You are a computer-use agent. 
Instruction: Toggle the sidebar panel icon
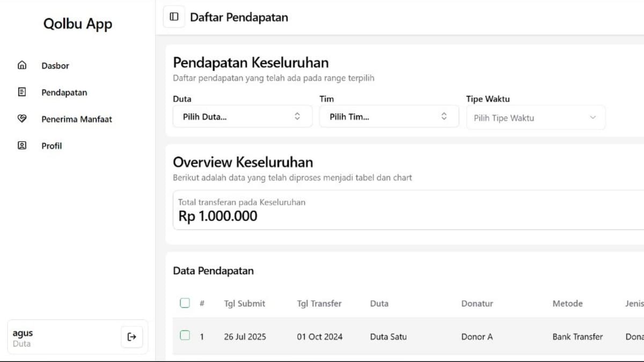pyautogui.click(x=174, y=17)
